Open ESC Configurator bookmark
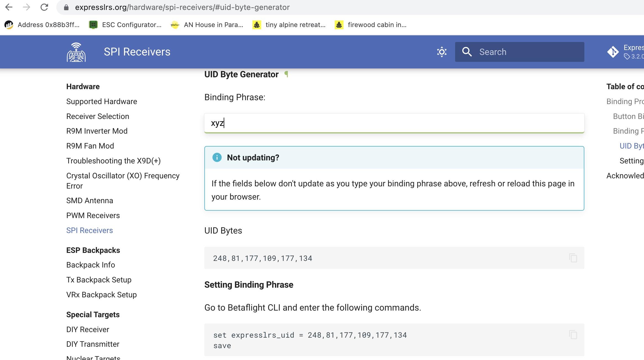The height and width of the screenshot is (360, 644). point(125,25)
